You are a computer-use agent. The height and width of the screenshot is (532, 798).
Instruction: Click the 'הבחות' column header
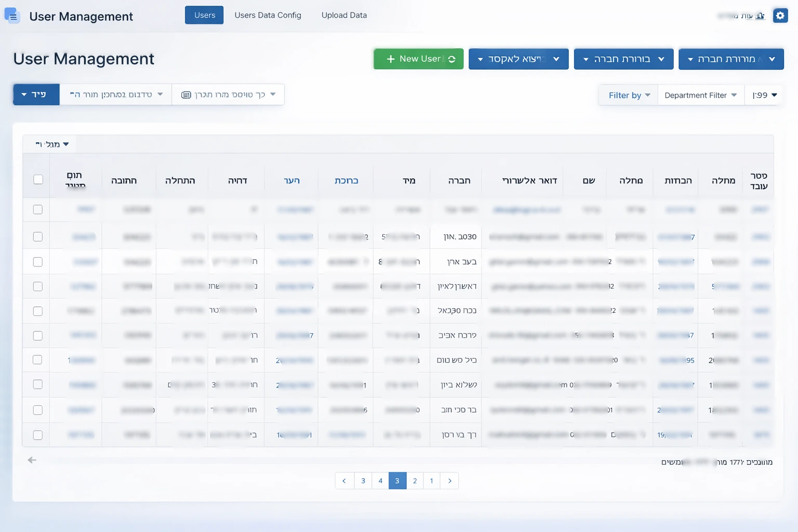678,180
